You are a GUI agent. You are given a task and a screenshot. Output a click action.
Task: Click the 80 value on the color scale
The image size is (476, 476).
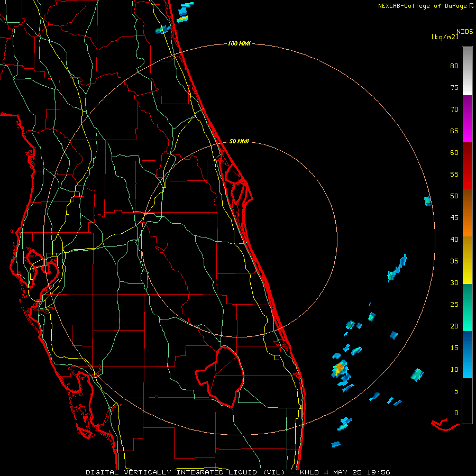454,66
